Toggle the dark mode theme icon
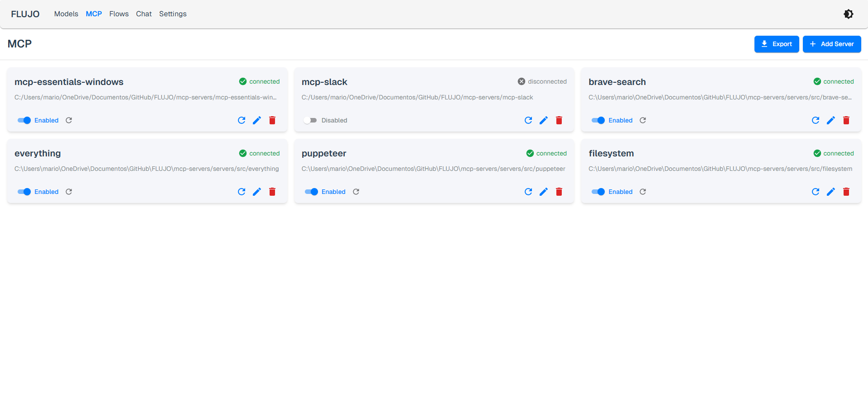Image resolution: width=868 pixels, height=410 pixels. pos(849,14)
